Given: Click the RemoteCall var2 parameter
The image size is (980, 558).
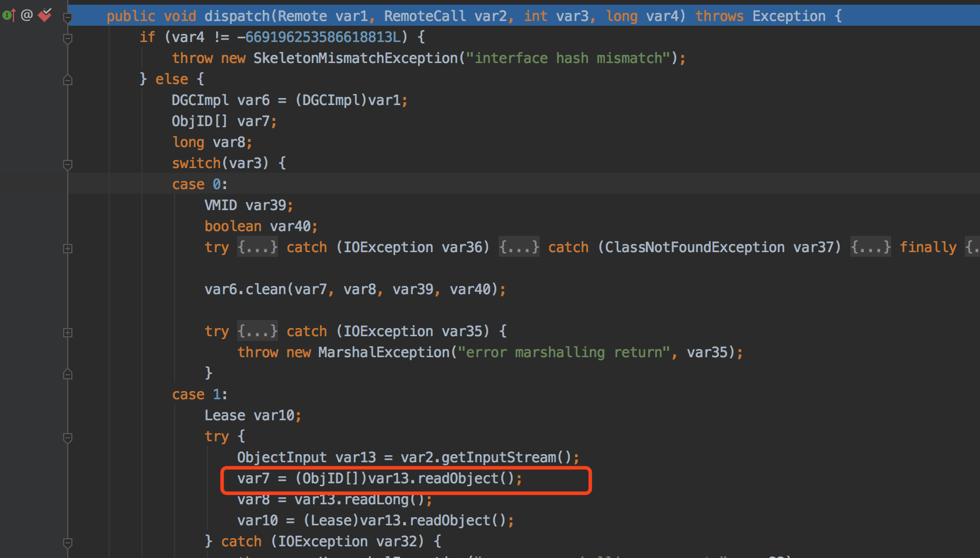Looking at the screenshot, I should click(x=445, y=16).
